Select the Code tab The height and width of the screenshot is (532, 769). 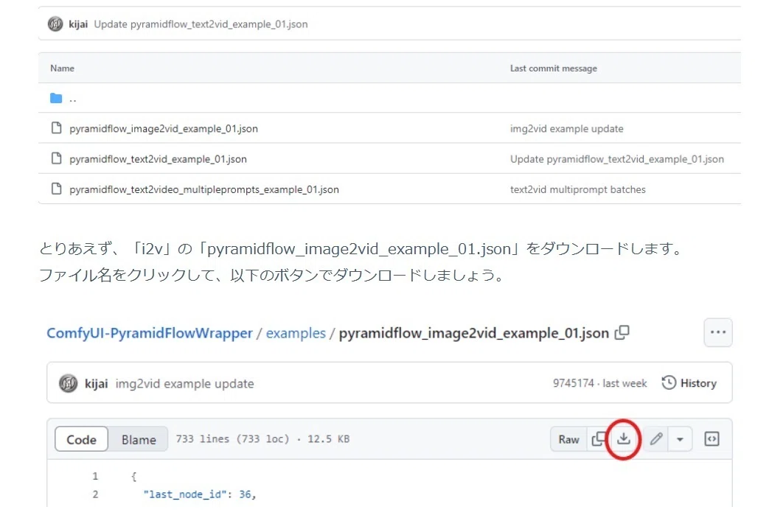[x=81, y=439]
